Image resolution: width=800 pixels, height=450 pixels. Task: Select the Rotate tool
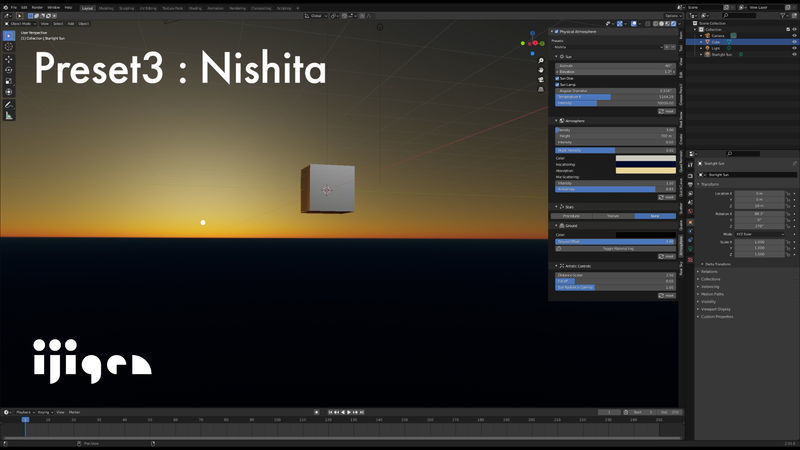click(x=9, y=70)
